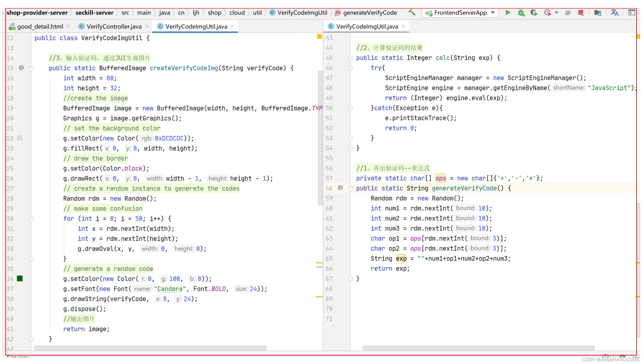Close the left VerifyCodeImgUtil.java tab
This screenshot has height=364, width=644.
(x=232, y=26)
